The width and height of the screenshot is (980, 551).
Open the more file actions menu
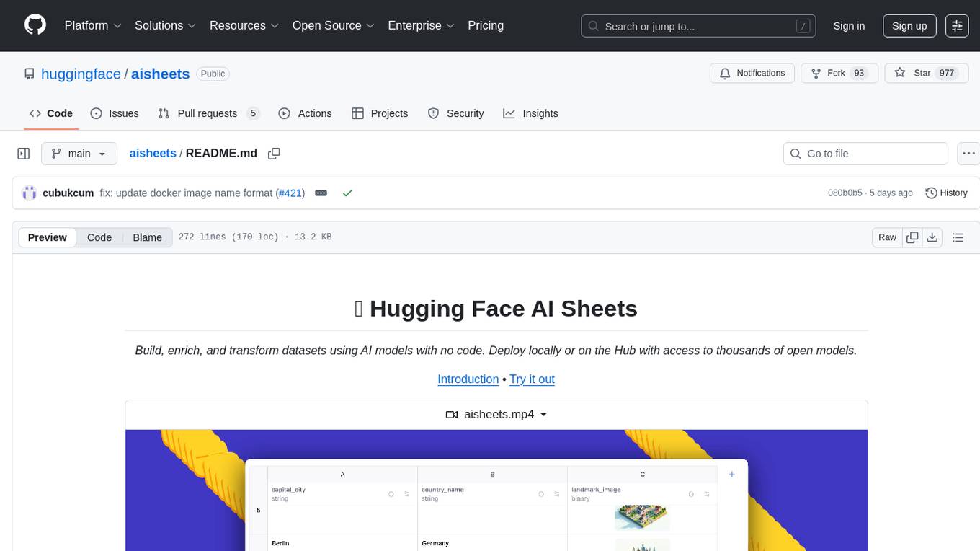(968, 154)
